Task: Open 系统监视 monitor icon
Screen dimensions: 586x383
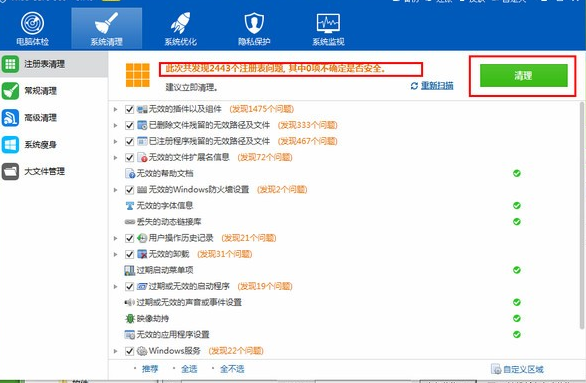Action: [x=328, y=23]
